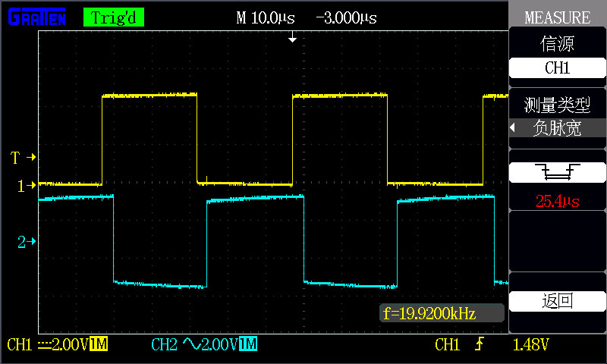The image size is (607, 364).
Task: Open the 信源 source menu label
Action: pyautogui.click(x=558, y=44)
